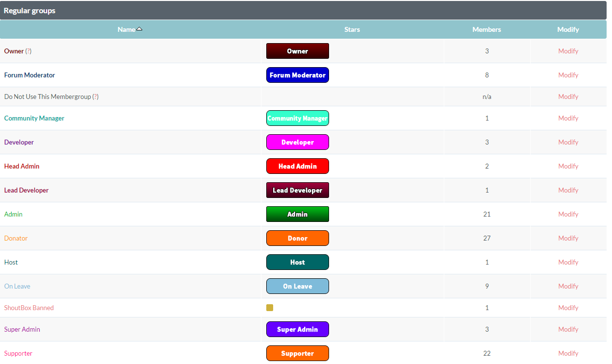Viewport: 612px width, 364px height.
Task: Sort groups by Members column header
Action: click(486, 29)
